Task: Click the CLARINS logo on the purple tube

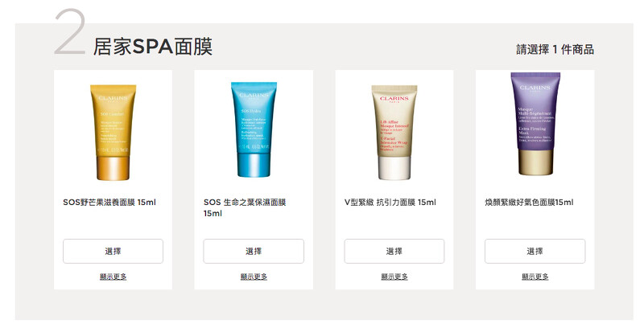Action: click(x=535, y=88)
